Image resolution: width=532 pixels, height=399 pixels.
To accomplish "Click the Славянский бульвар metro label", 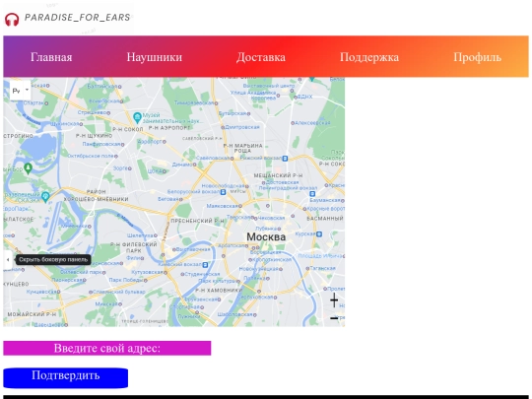I will 119,292.
